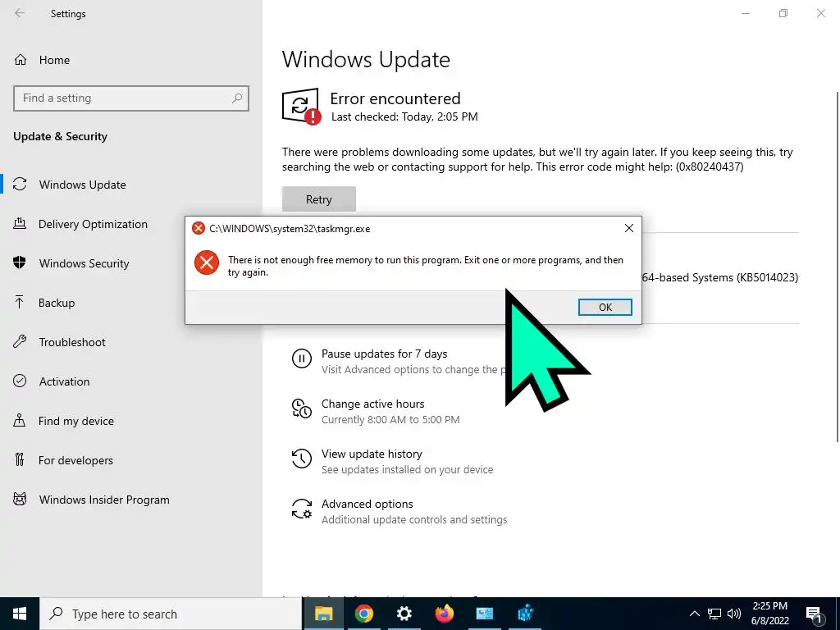840x630 pixels.
Task: Focus the Find a setting search box
Action: point(131,98)
